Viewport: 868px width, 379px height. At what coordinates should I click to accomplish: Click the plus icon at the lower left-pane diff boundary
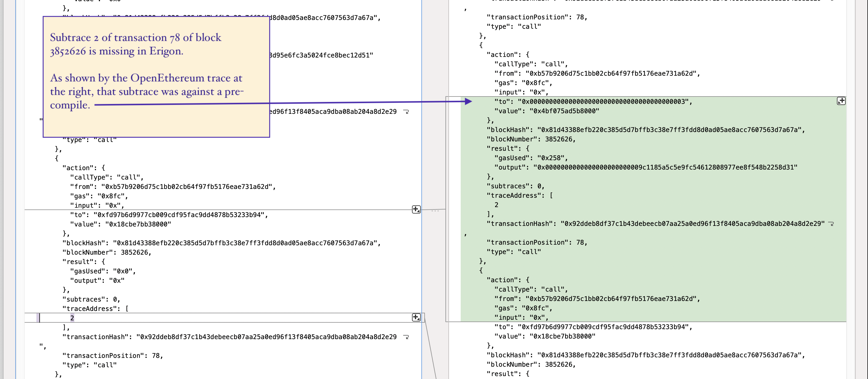(416, 317)
